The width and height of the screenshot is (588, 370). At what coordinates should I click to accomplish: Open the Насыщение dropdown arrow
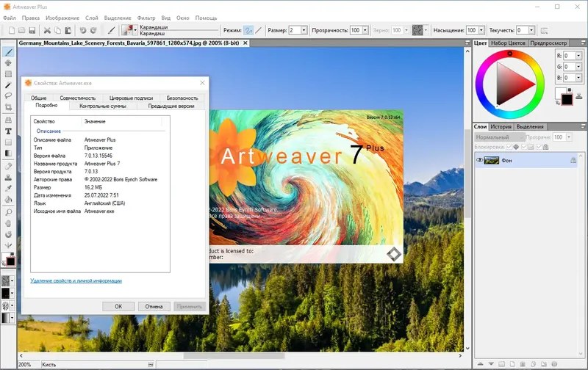(481, 30)
